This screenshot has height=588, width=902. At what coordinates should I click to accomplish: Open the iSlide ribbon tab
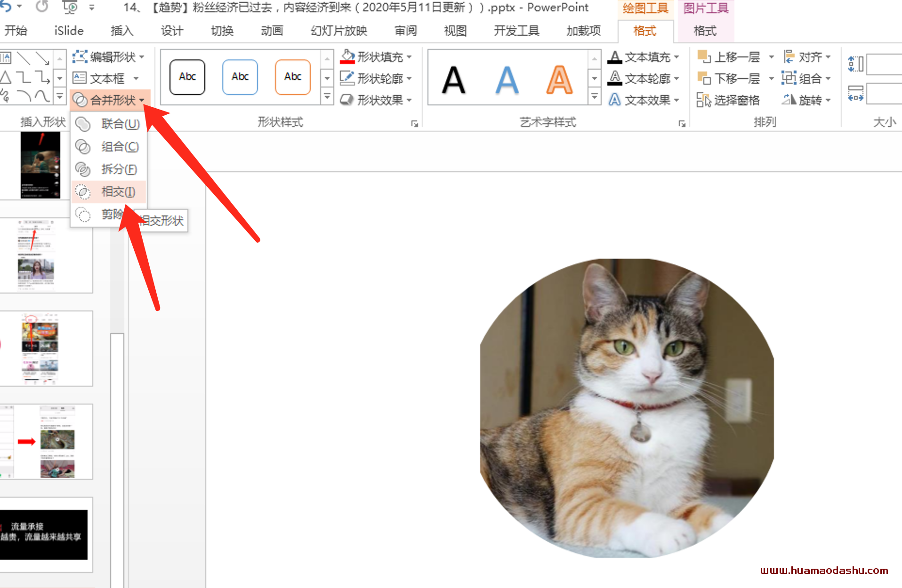tap(69, 31)
